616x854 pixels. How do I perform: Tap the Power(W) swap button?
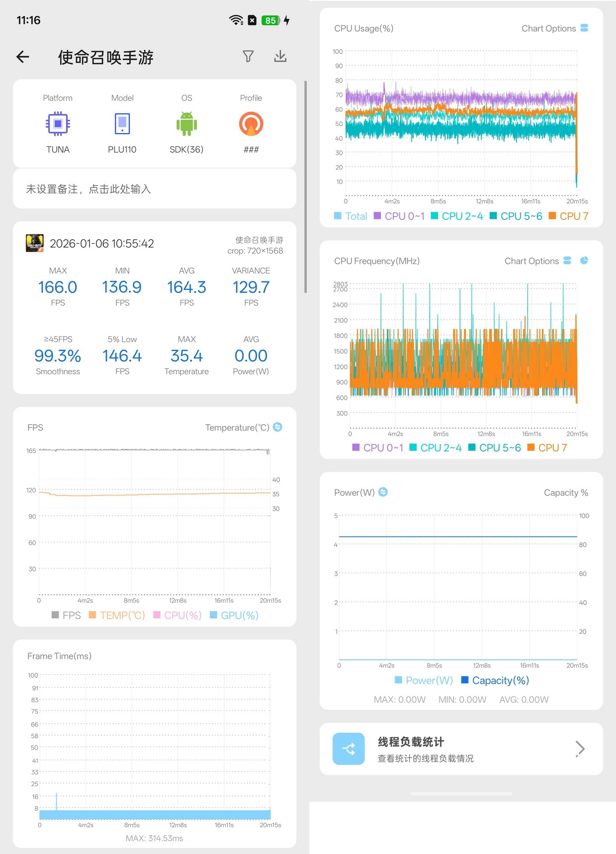(383, 492)
